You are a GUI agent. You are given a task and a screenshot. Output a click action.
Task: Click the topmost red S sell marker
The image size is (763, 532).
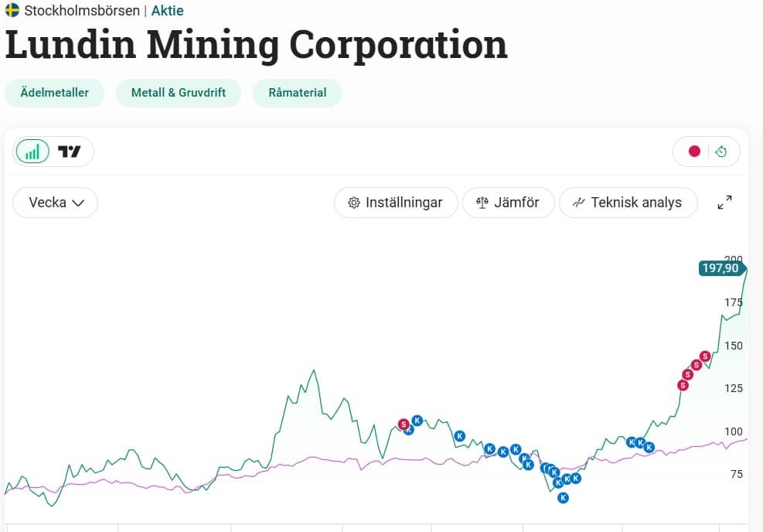[x=704, y=356]
